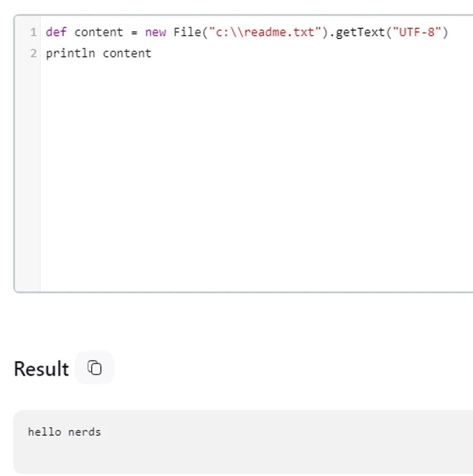Viewport: 473px width, 476px height.
Task: Copy the Result output with copy icon
Action: [x=94, y=368]
